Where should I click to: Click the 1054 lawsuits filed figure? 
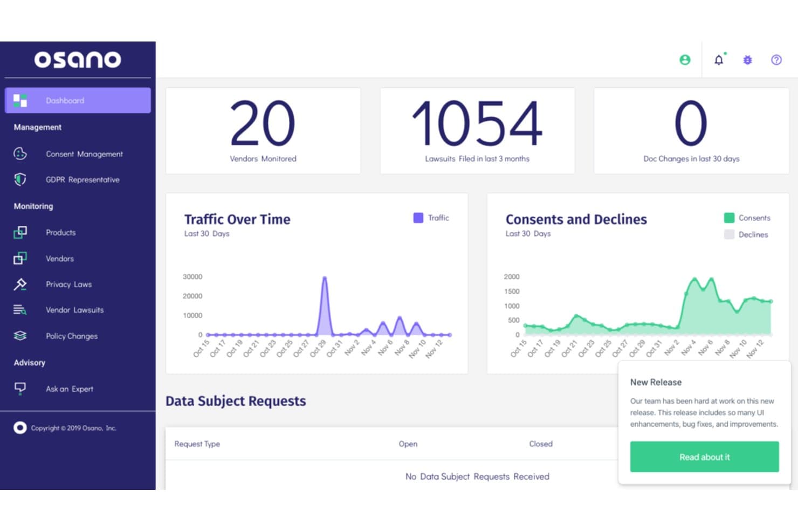click(x=477, y=123)
